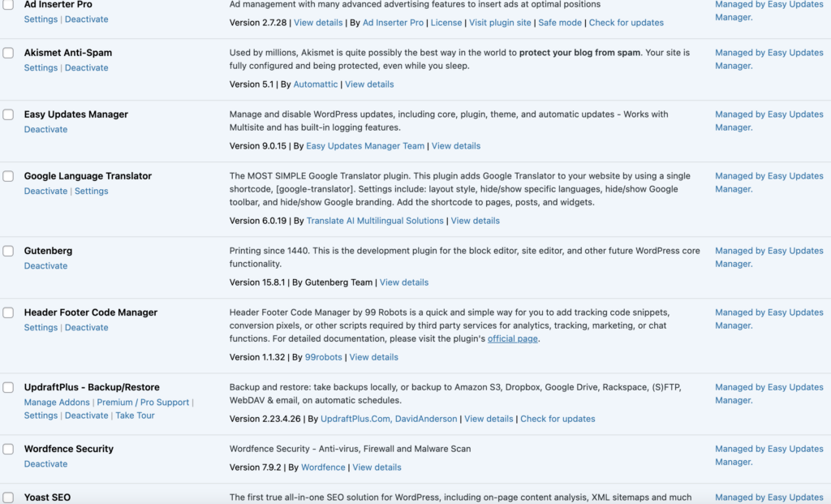This screenshot has height=504, width=831.
Task: Open Google Language Translator Settings
Action: coord(91,191)
